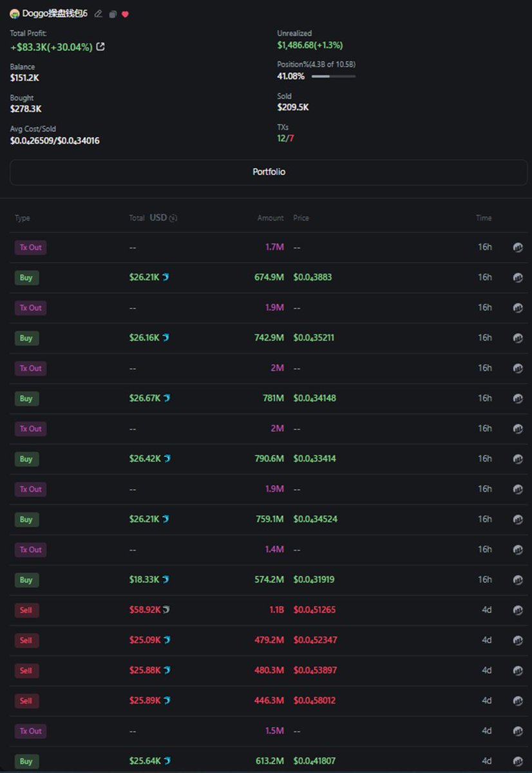
Task: Click the dolphin icon beside $26.16K
Action: 166,338
